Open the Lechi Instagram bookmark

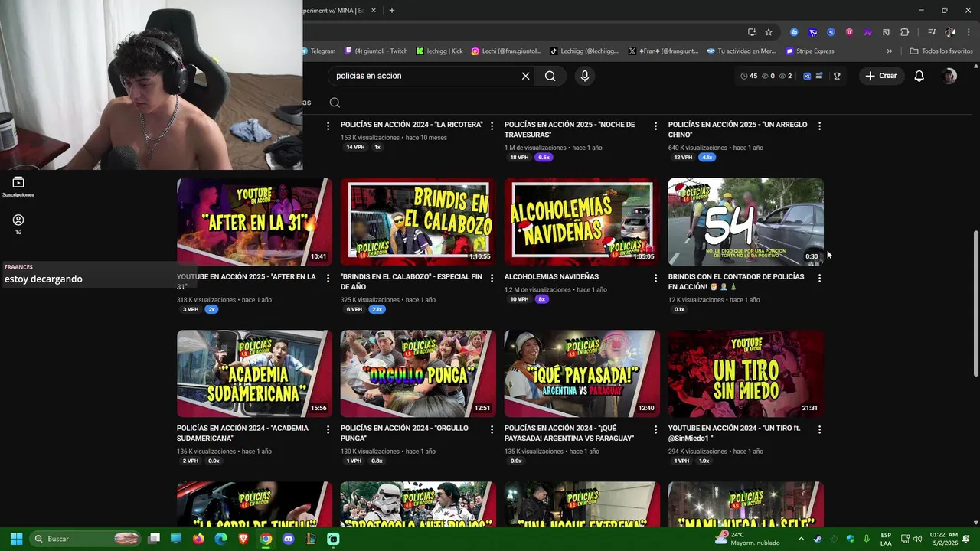tap(506, 51)
